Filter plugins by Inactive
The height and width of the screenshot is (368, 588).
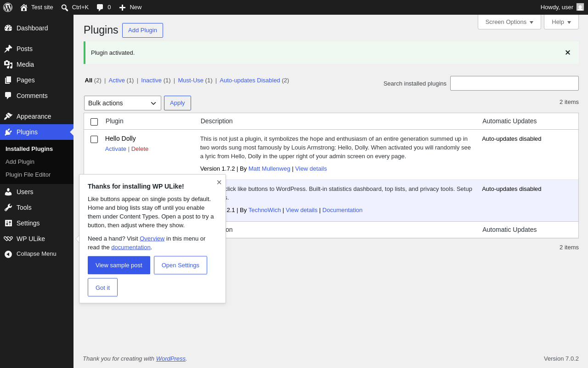pyautogui.click(x=151, y=80)
